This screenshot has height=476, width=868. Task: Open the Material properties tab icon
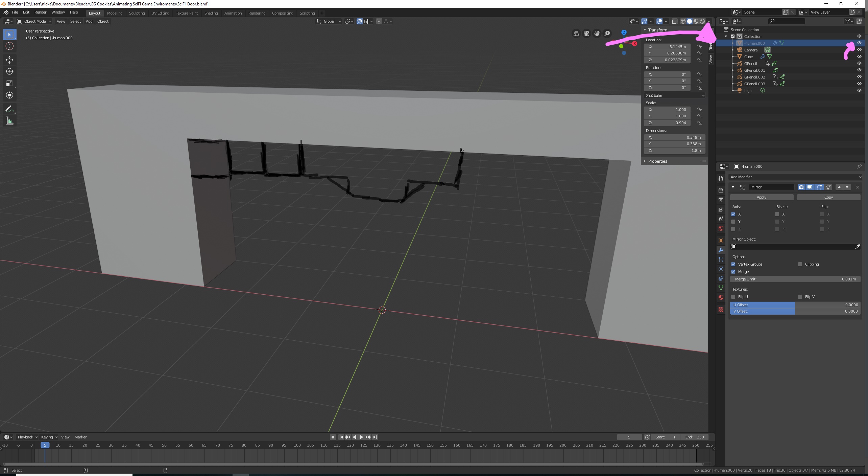pos(721,297)
